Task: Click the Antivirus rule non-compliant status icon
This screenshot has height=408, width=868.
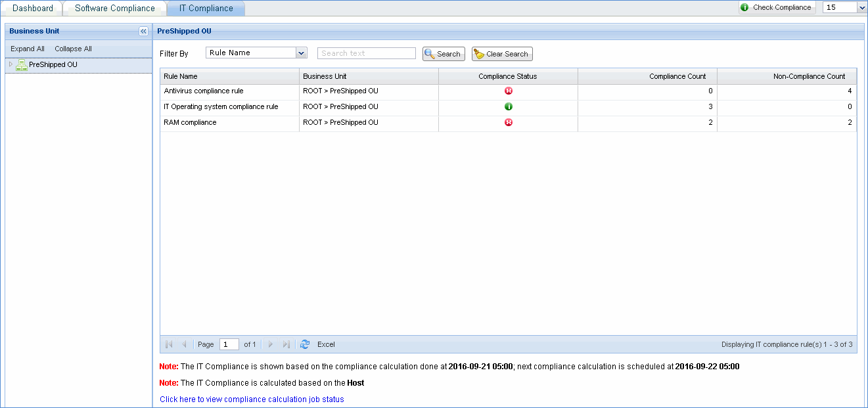Action: [508, 91]
